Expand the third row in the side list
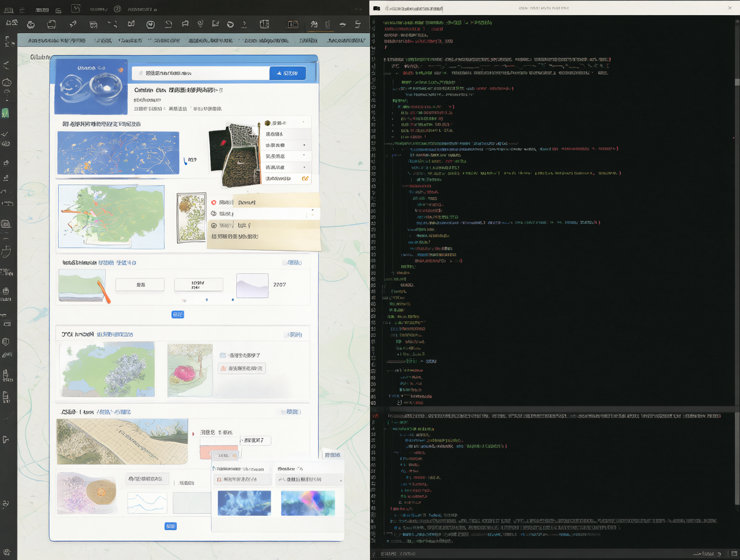 287,145
